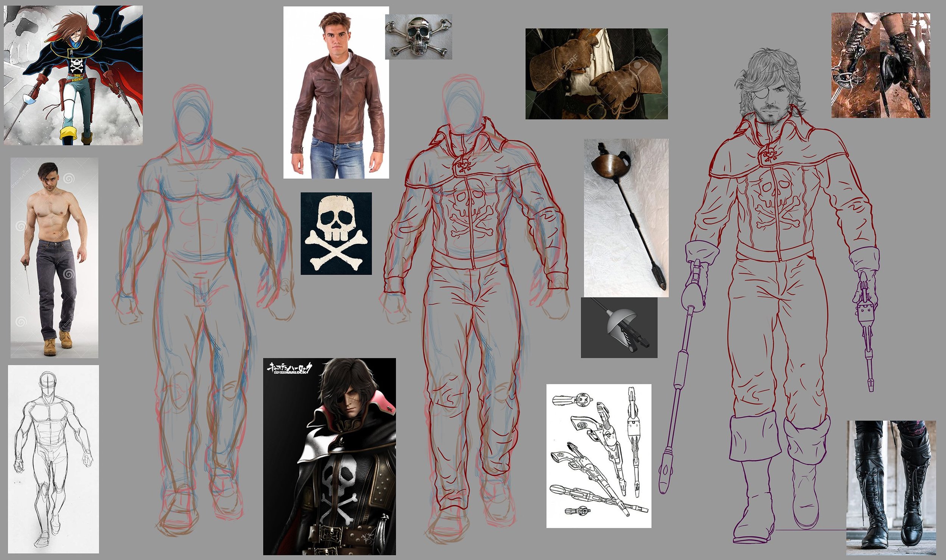Click the rapier and gloved hands photo

pyautogui.click(x=881, y=65)
